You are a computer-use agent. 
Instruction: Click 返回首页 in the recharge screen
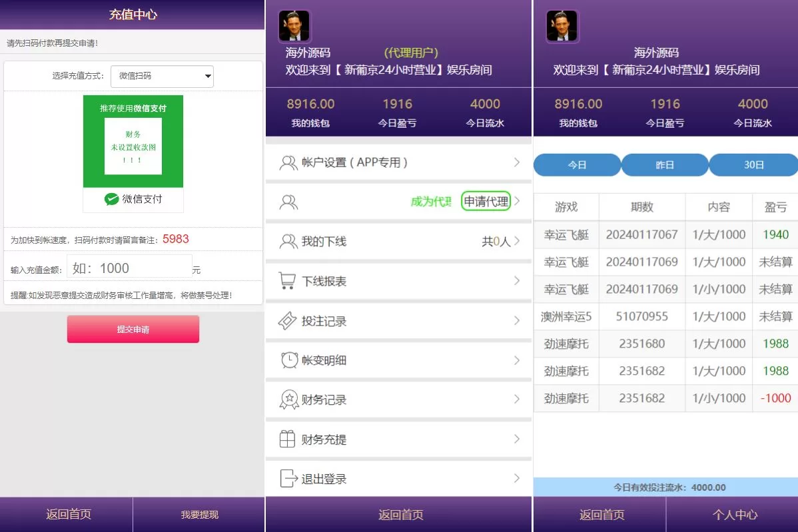point(68,514)
